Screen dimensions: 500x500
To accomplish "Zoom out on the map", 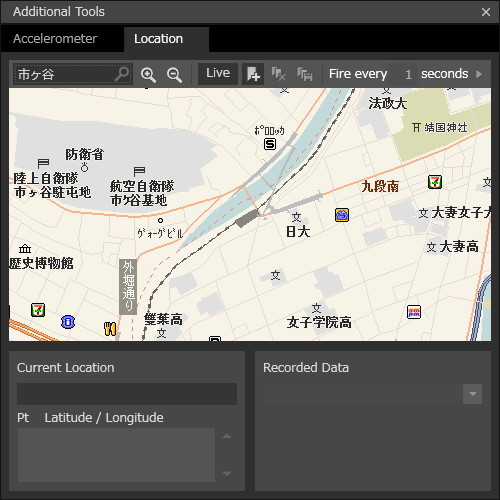I will [174, 74].
